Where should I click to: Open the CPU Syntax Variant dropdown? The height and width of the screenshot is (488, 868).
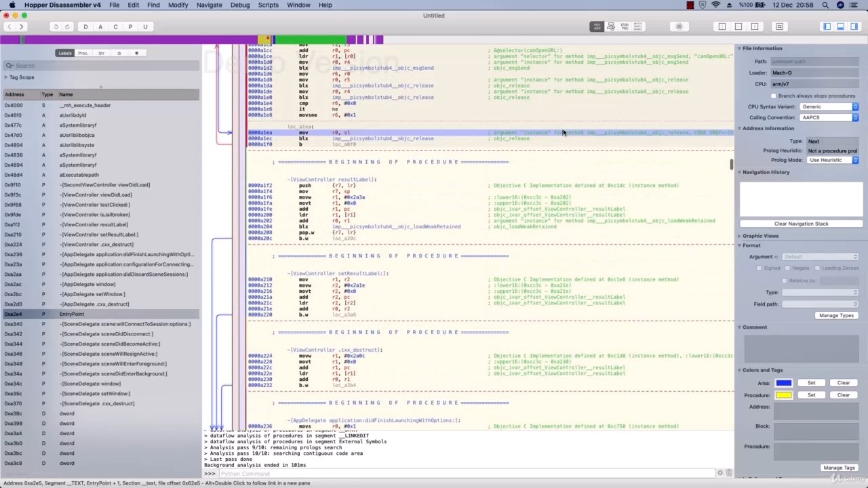click(829, 106)
